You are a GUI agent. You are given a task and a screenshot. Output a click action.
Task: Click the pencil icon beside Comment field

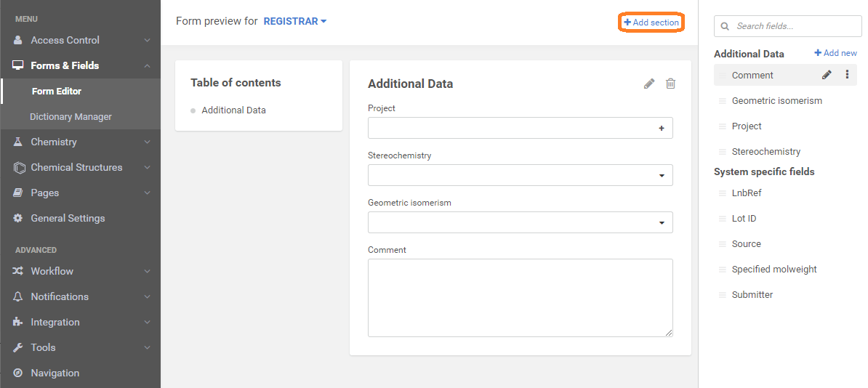click(827, 75)
